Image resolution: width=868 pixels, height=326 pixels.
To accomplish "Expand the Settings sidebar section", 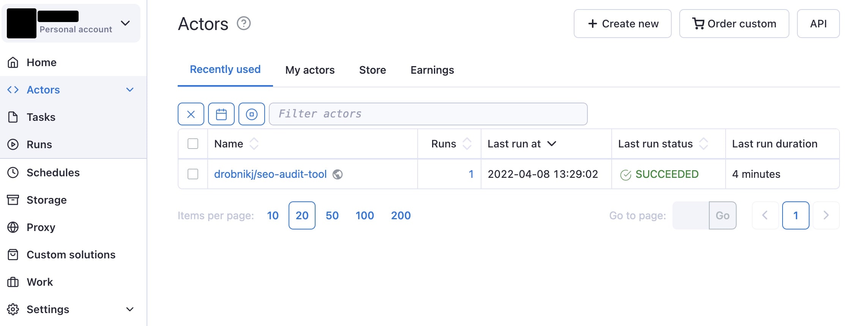I will point(130,309).
